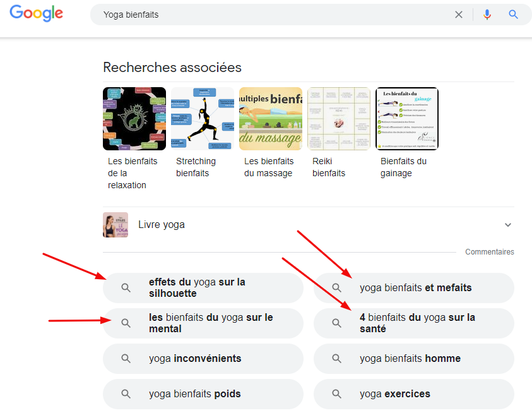Submit search with the blue magnifier icon

pyautogui.click(x=513, y=15)
